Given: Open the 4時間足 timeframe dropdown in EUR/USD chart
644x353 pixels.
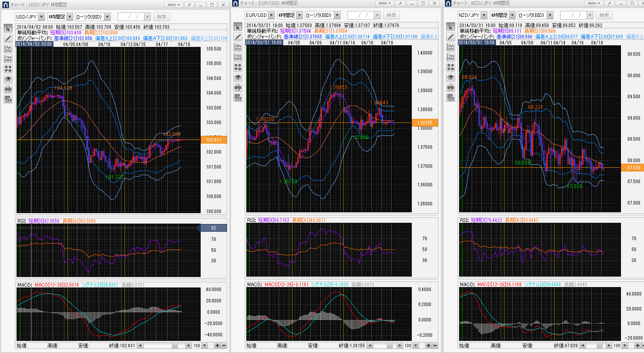Looking at the screenshot, I should [300, 15].
